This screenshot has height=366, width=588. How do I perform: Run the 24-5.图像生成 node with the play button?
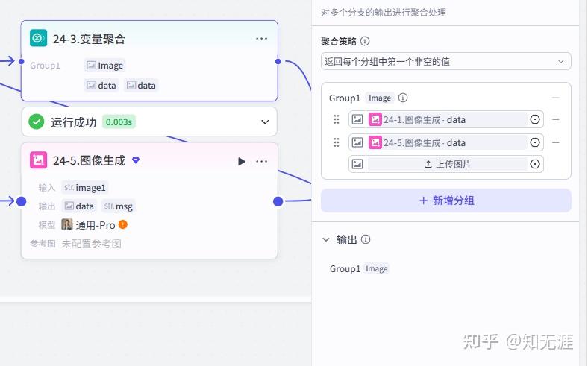coord(242,161)
